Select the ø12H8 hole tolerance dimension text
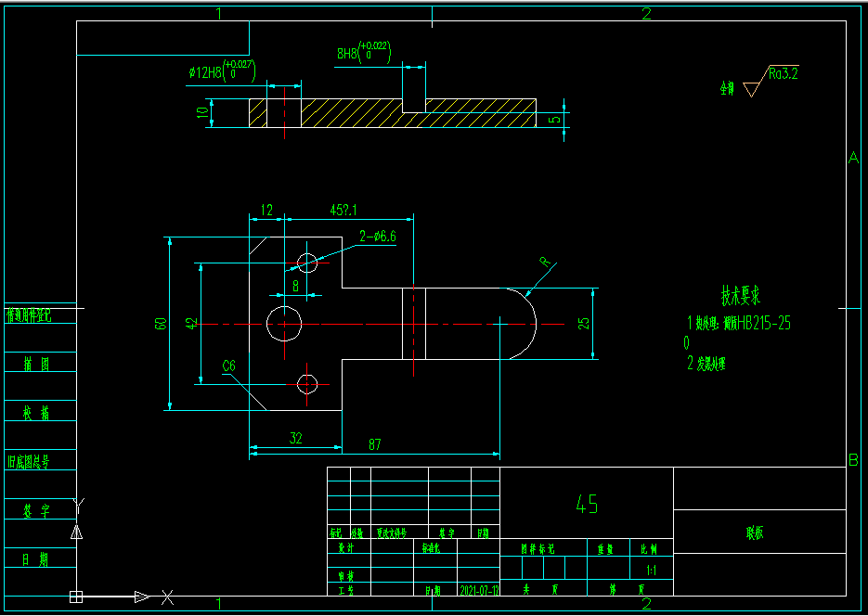The image size is (868, 616). [222, 71]
